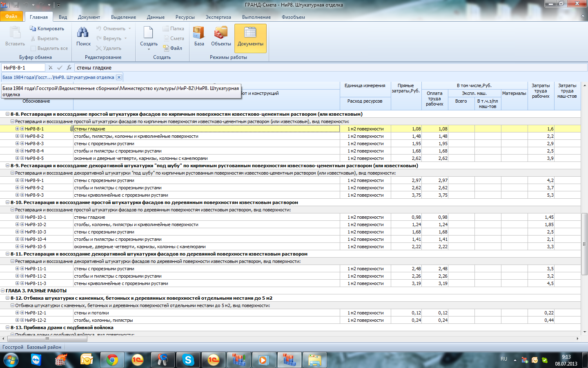
Task: Launch Google Chrome from the taskbar
Action: coord(112,360)
